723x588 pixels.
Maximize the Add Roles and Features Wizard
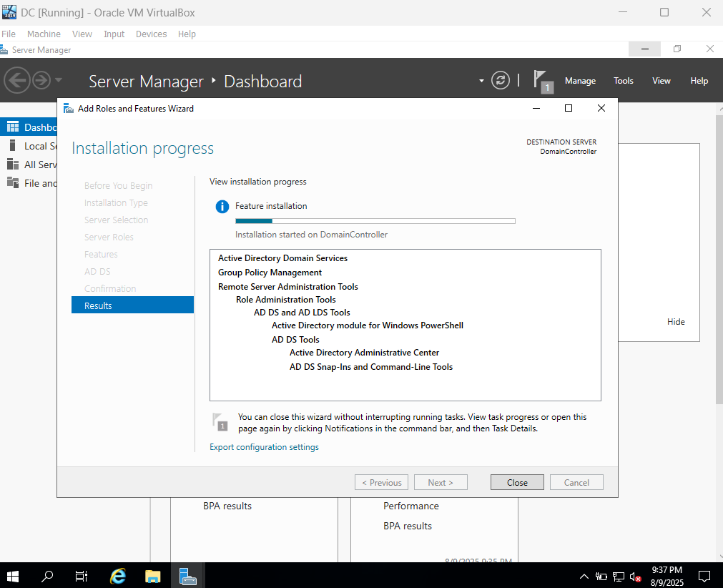[569, 108]
